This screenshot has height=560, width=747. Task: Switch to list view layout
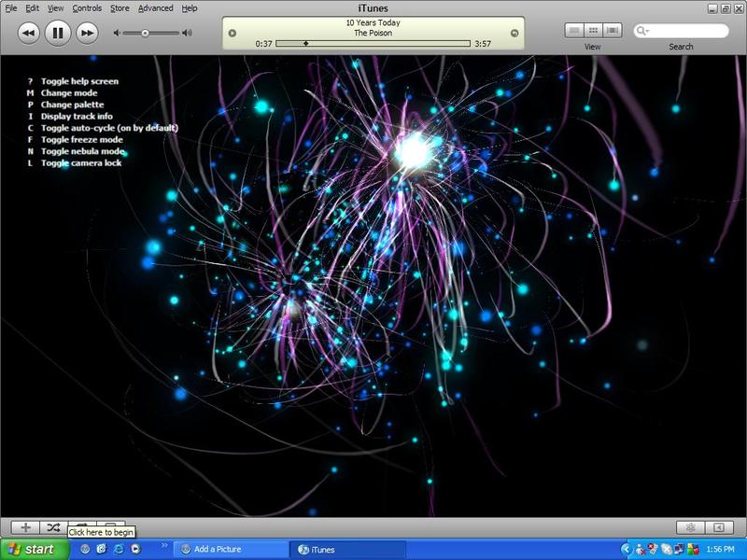(x=574, y=31)
